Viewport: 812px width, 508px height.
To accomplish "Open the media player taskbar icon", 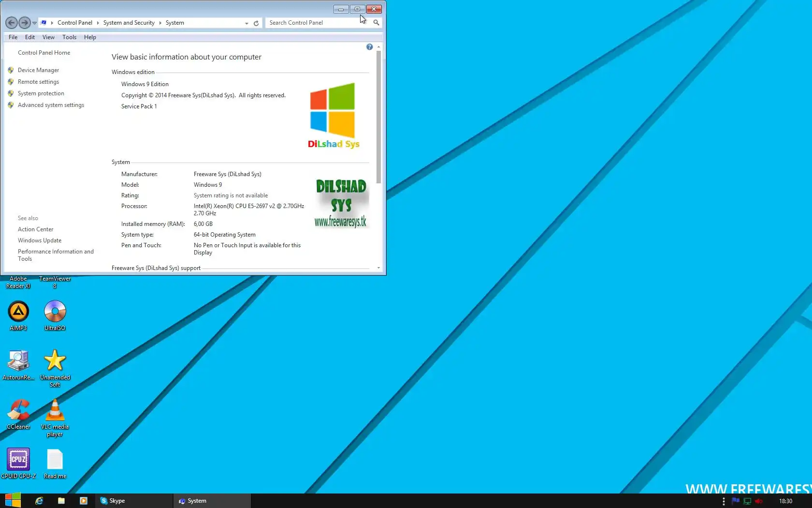I will click(x=84, y=501).
